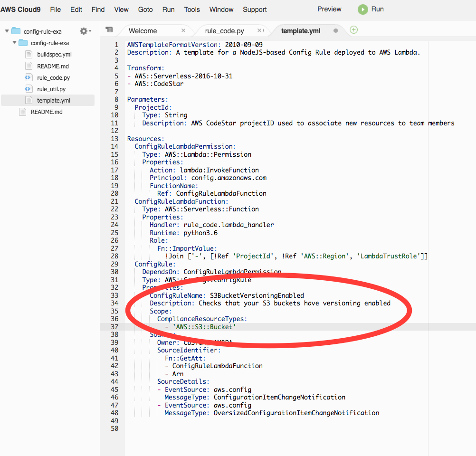This screenshot has width=476, height=456.
Task: Switch to the Welcome tab
Action: click(143, 31)
